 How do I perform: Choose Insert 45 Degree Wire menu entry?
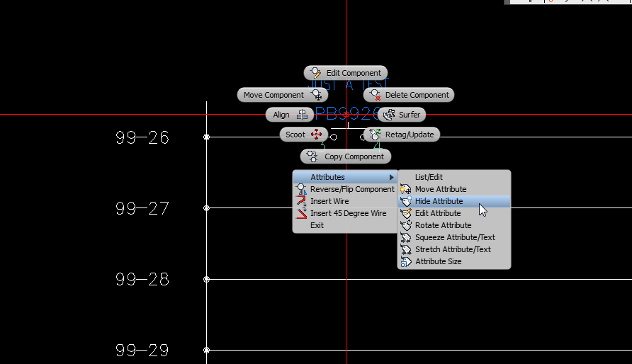pos(345,213)
